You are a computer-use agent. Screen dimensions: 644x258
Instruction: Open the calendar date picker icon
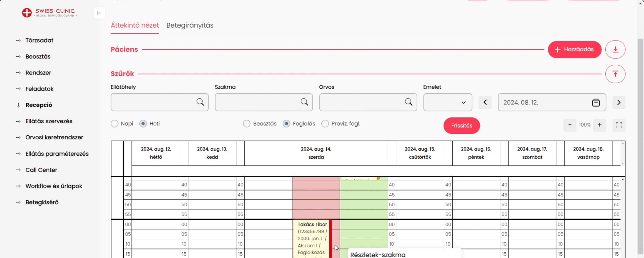pos(596,102)
